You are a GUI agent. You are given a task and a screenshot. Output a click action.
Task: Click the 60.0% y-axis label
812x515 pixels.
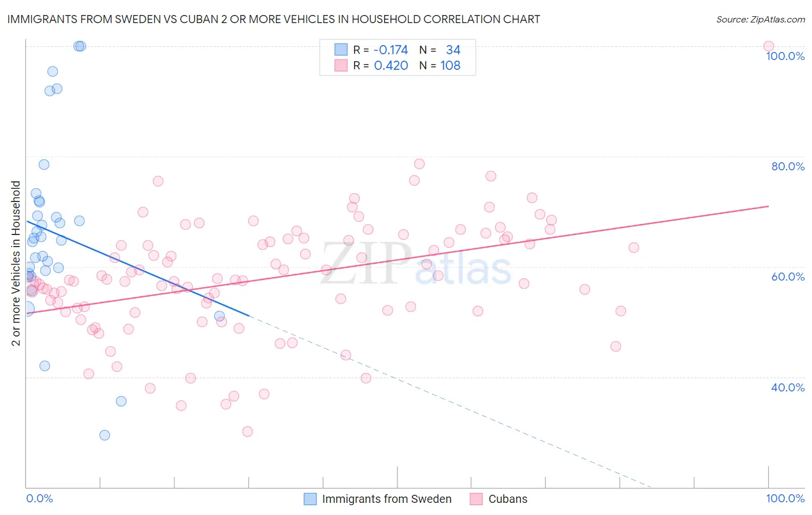[x=788, y=277]
